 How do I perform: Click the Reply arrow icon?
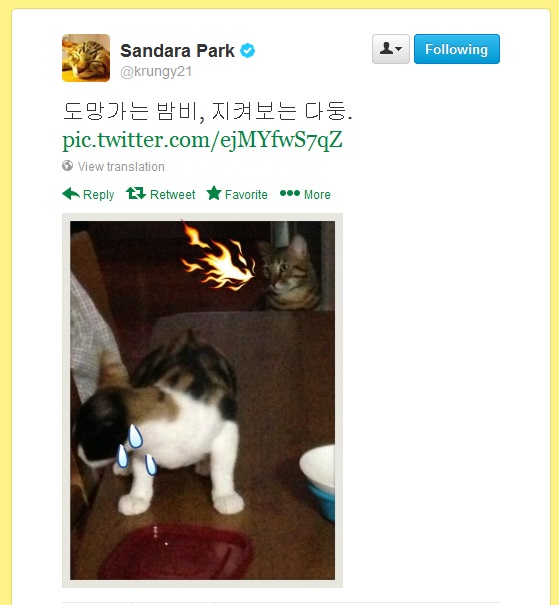[x=71, y=193]
